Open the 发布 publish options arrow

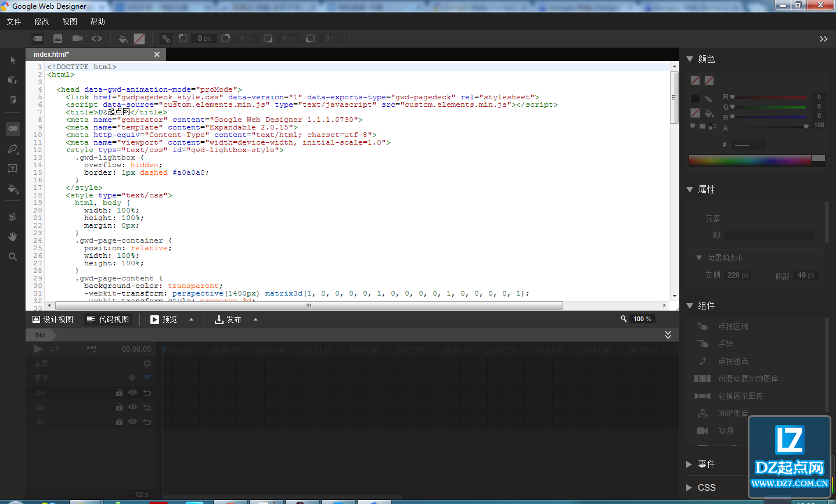255,319
